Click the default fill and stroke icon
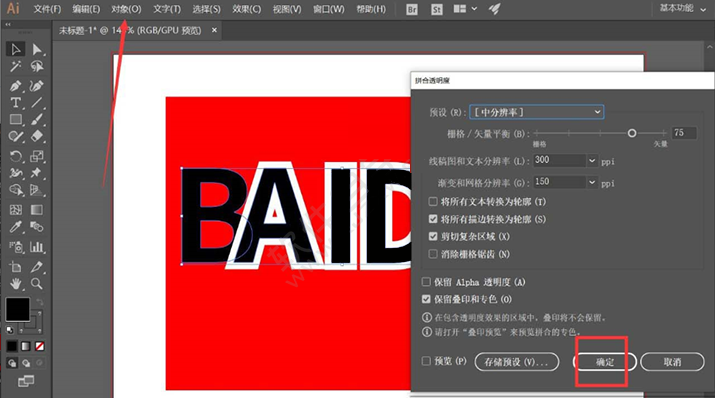Image resolution: width=715 pixels, height=398 pixels. 10,330
